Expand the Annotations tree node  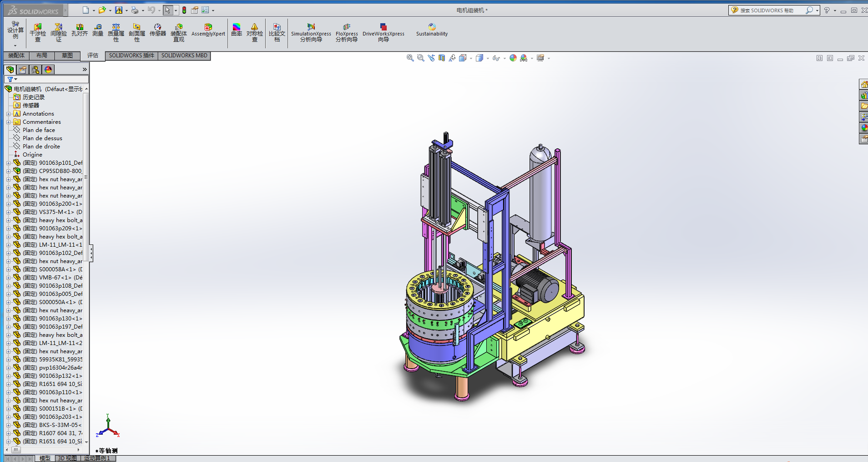pos(8,114)
